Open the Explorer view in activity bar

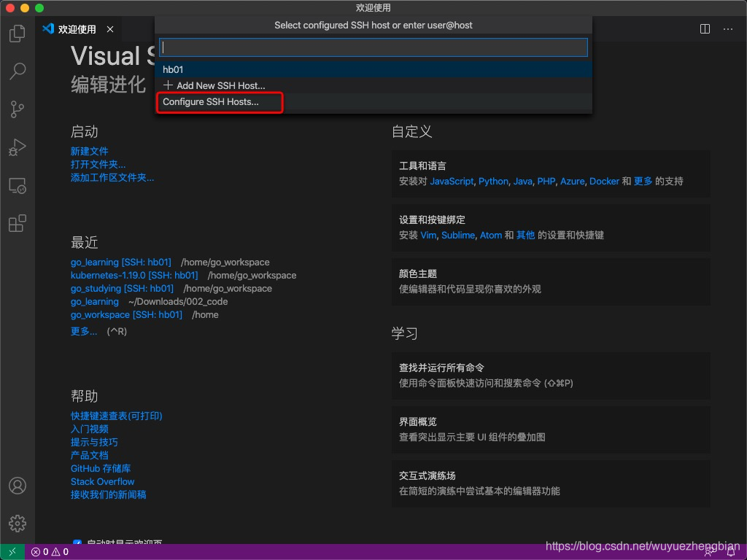pos(18,34)
